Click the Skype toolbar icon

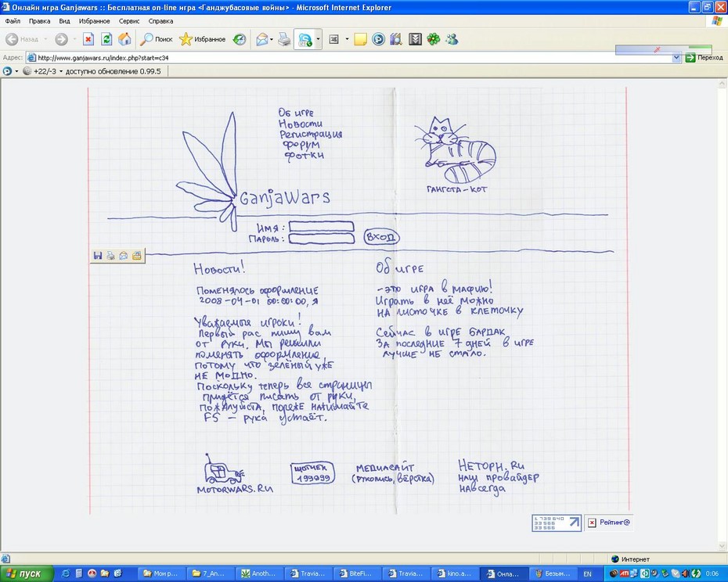pos(305,40)
